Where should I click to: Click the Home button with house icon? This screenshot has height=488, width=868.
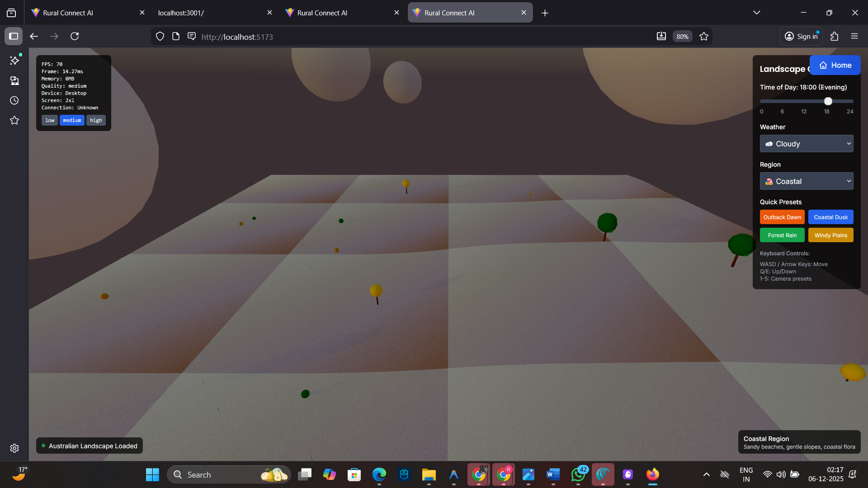coord(835,65)
